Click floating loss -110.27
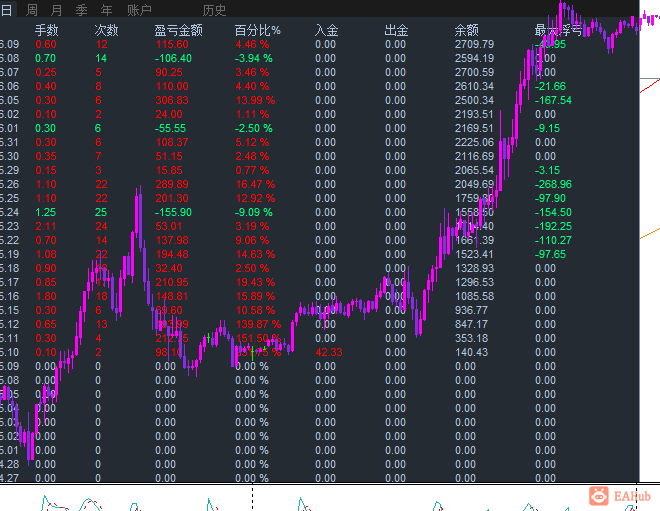 553,240
